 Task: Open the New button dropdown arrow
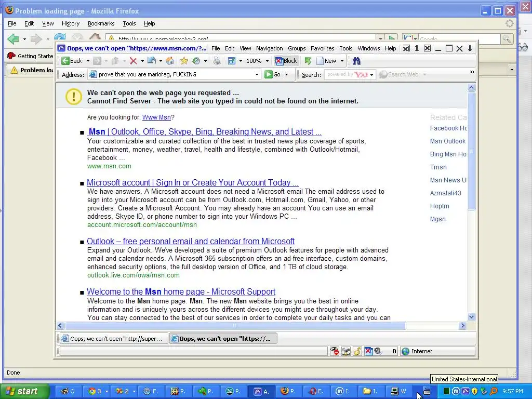(342, 61)
